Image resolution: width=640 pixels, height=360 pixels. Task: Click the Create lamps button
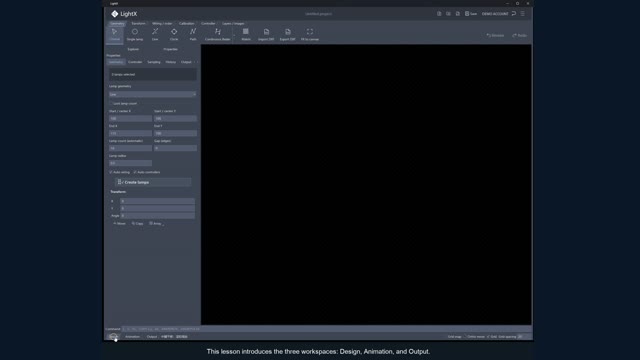[x=153, y=182]
